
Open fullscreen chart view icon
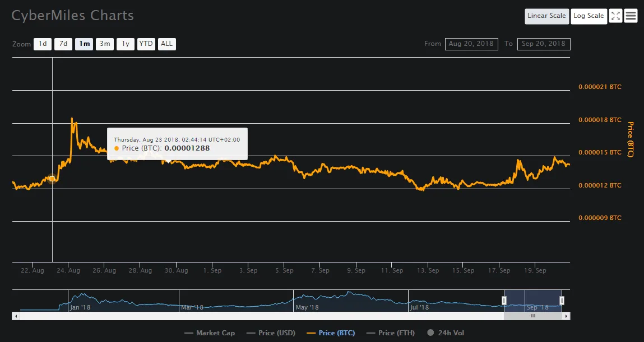click(615, 16)
